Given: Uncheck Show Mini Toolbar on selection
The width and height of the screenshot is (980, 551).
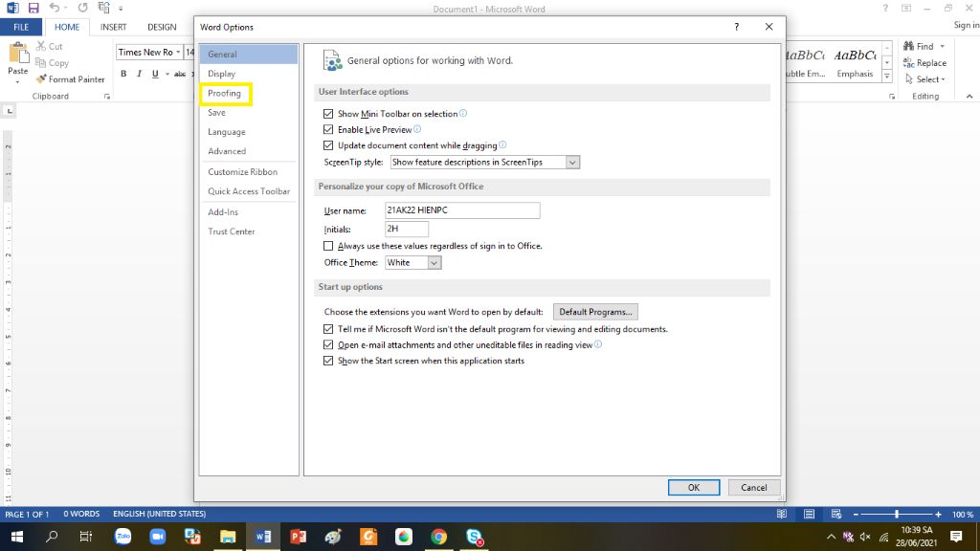Looking at the screenshot, I should pyautogui.click(x=328, y=114).
